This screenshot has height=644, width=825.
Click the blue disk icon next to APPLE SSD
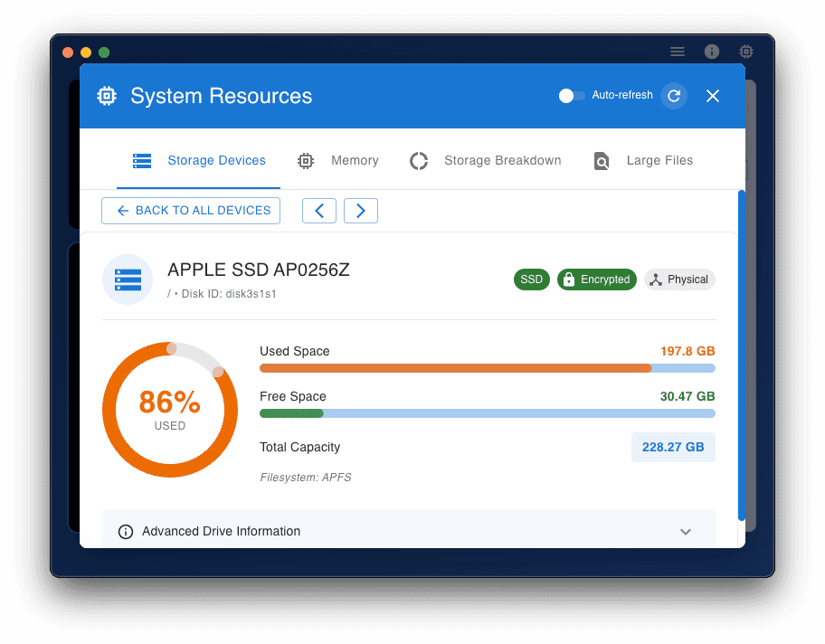(128, 279)
